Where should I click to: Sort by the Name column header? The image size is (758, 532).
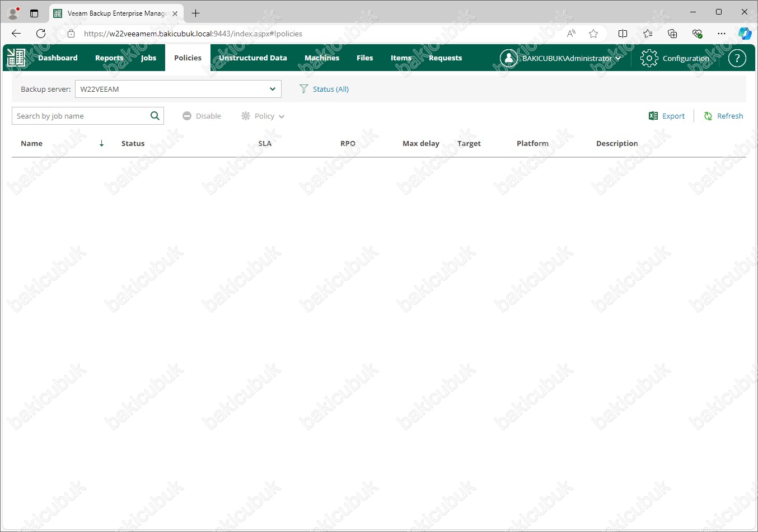coord(31,143)
